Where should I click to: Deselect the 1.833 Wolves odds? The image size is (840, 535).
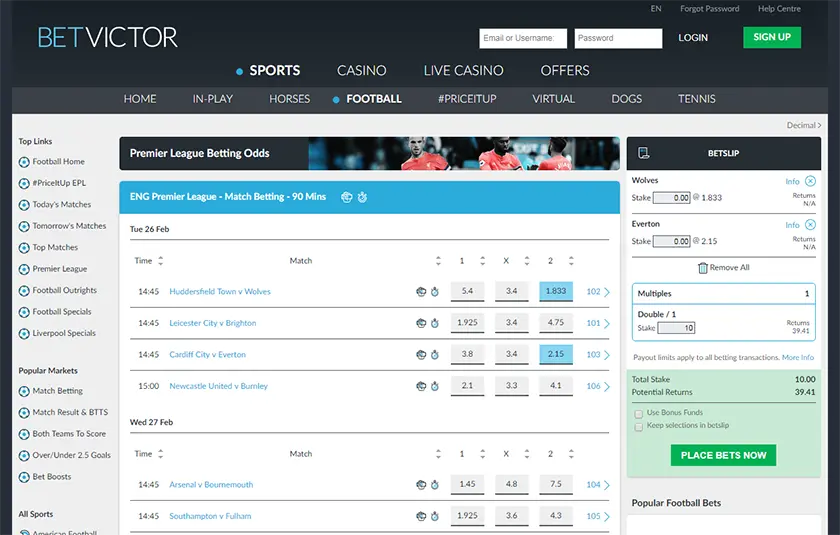556,291
